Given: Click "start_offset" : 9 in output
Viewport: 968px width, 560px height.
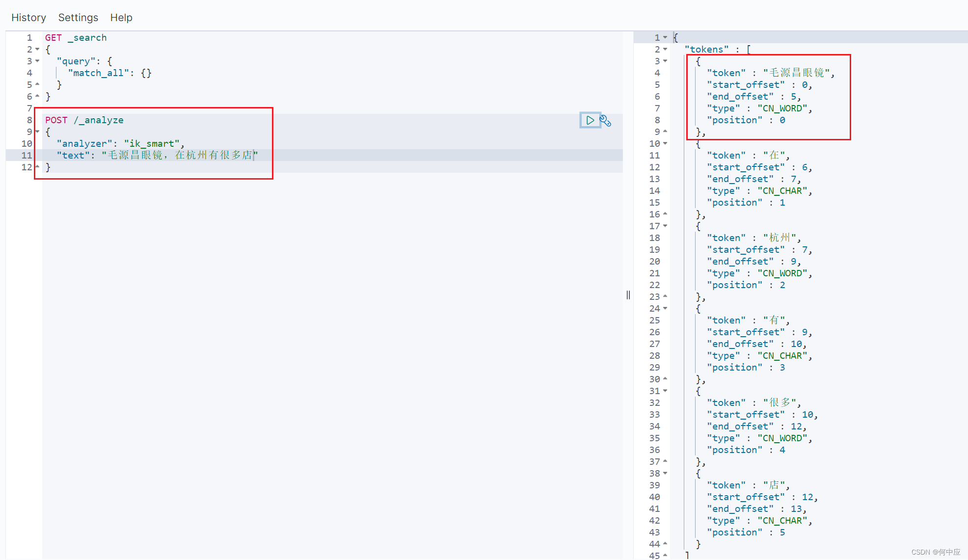Looking at the screenshot, I should 759,332.
